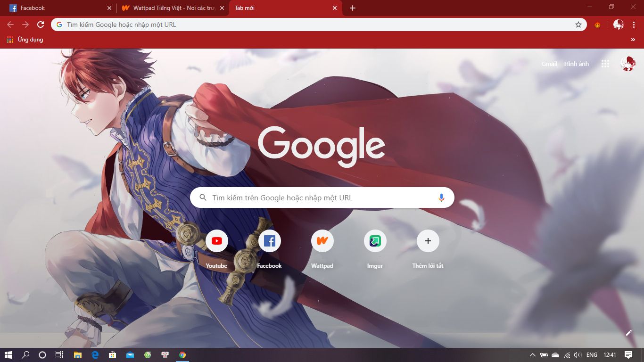Change the ENG input language

(592, 355)
